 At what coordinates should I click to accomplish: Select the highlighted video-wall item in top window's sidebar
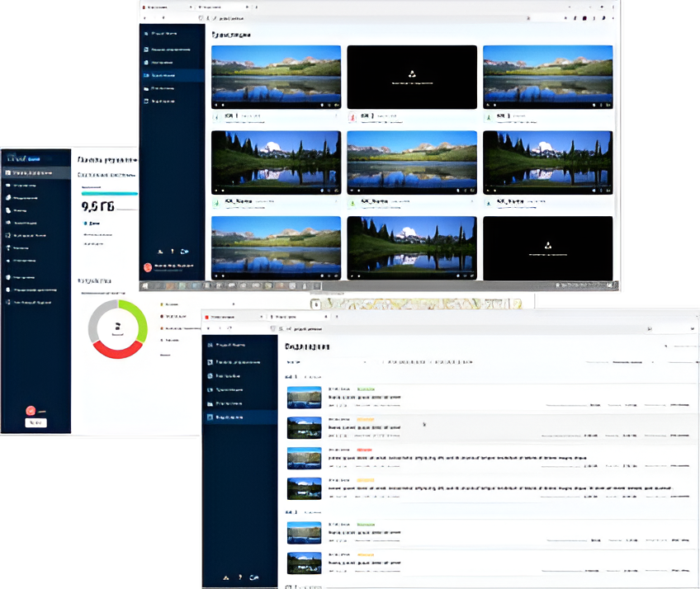point(172,75)
